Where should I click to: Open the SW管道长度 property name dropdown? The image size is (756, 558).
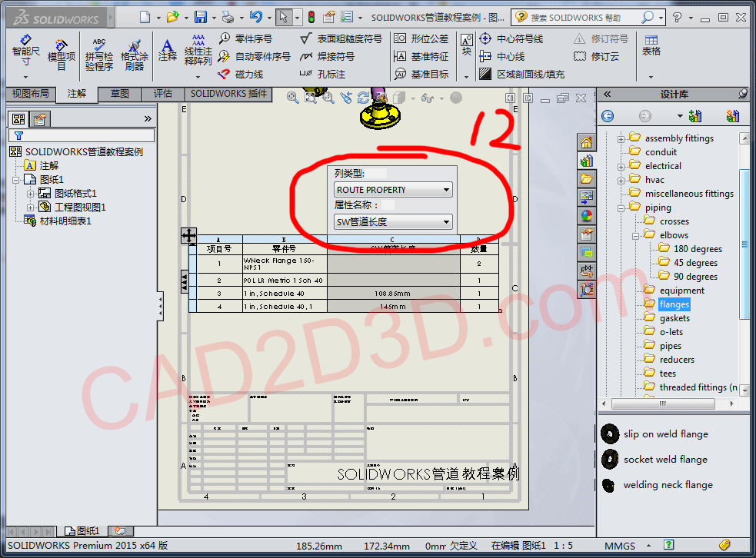393,221
